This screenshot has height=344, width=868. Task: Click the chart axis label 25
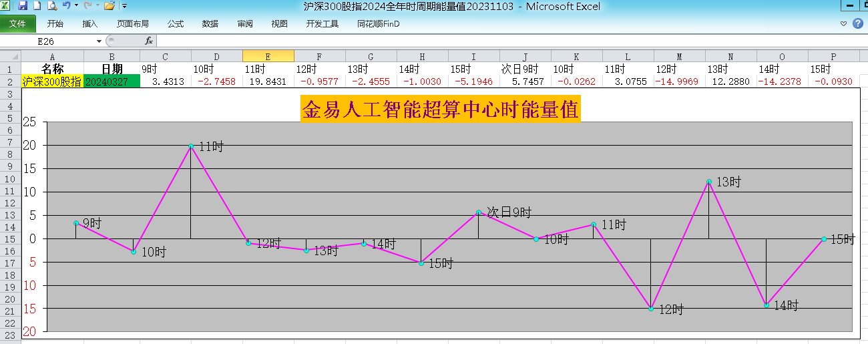tap(30, 122)
